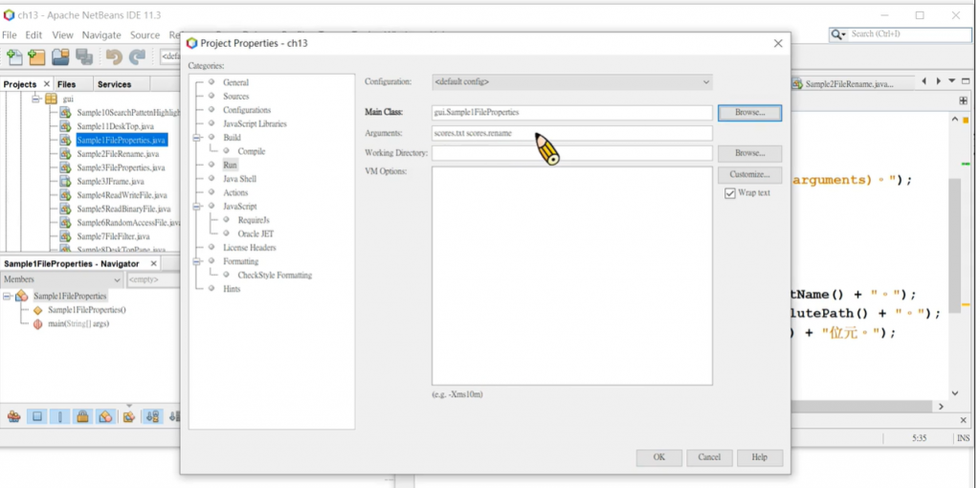This screenshot has height=488, width=980.
Task: Collapse the JavaScript category node
Action: click(x=197, y=206)
